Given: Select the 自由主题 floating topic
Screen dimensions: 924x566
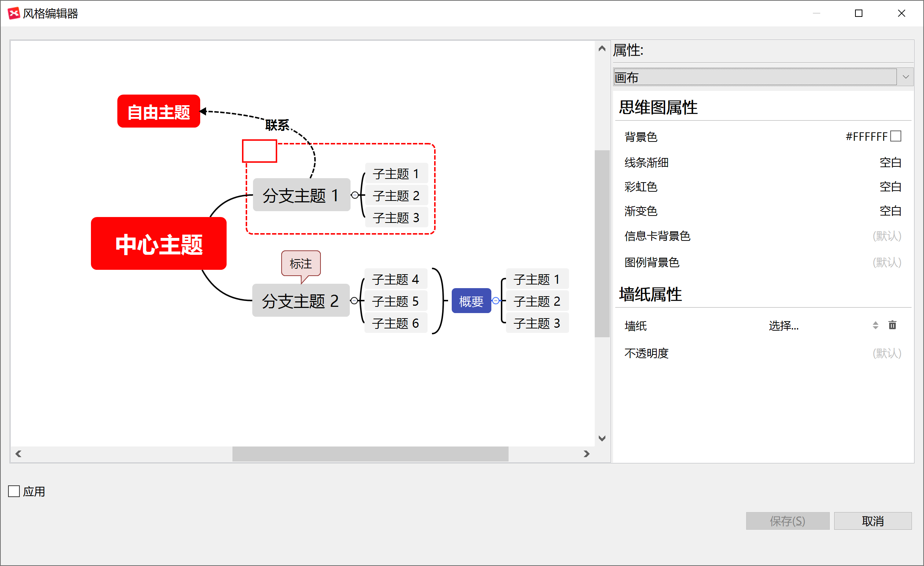Looking at the screenshot, I should click(159, 111).
